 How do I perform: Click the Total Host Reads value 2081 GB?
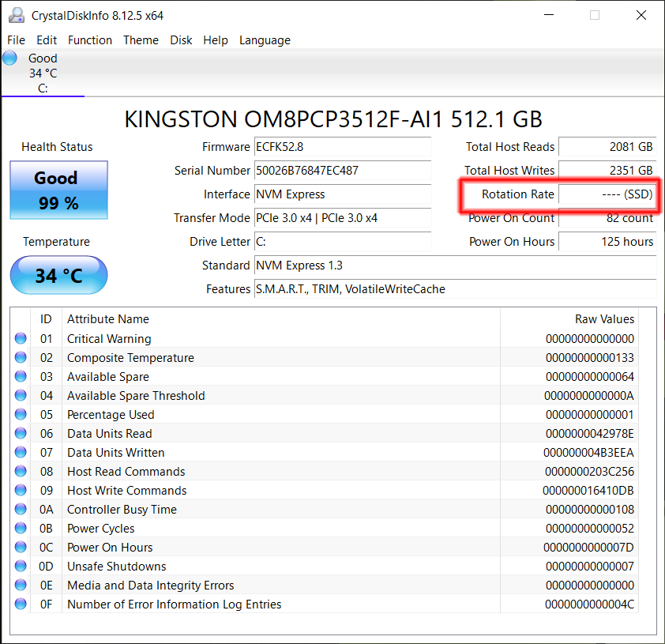pyautogui.click(x=607, y=147)
